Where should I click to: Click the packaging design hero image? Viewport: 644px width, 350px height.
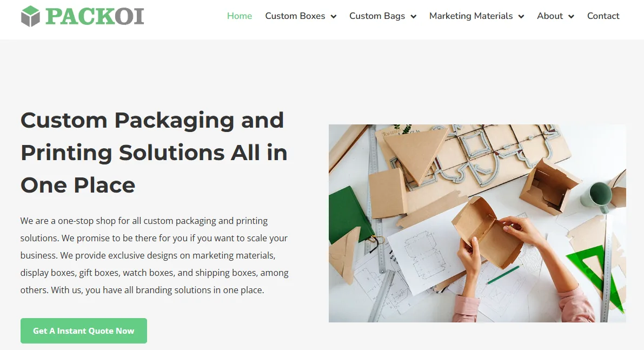coord(477,223)
